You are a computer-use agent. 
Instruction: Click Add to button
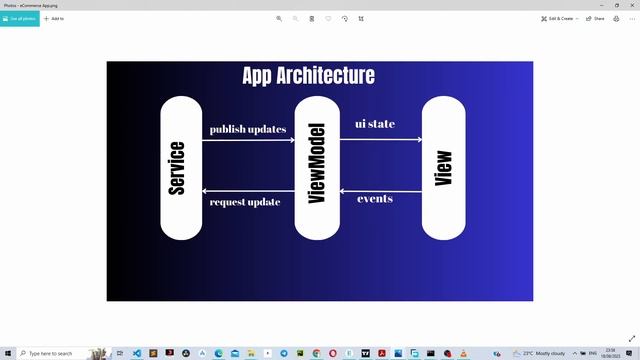pos(54,19)
